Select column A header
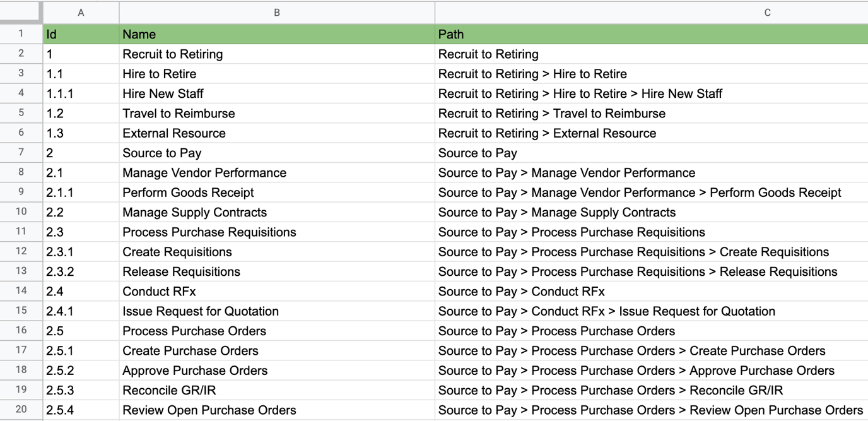 [x=81, y=13]
